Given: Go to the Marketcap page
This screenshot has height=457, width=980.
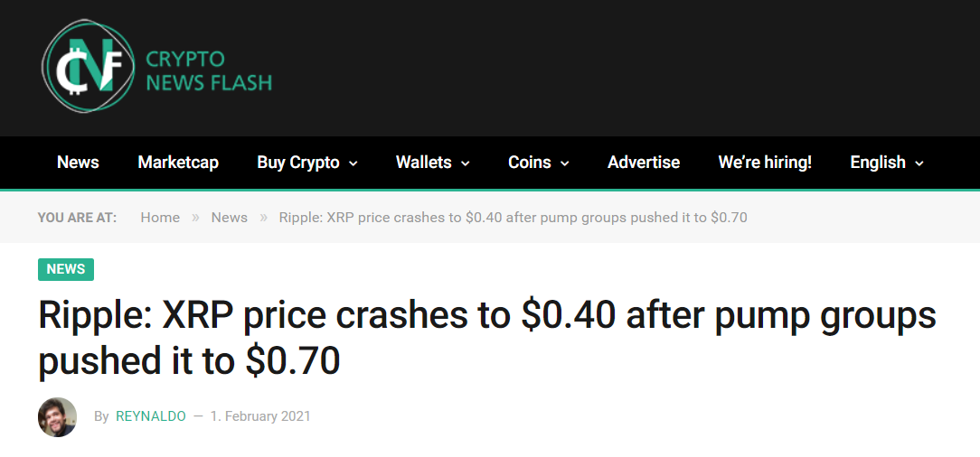Looking at the screenshot, I should 178,163.
